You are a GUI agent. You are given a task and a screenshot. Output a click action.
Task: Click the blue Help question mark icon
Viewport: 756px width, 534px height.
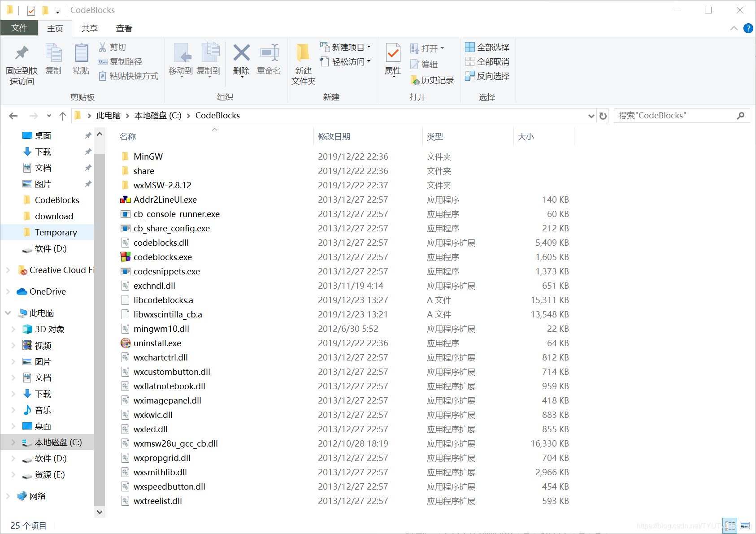(x=748, y=28)
